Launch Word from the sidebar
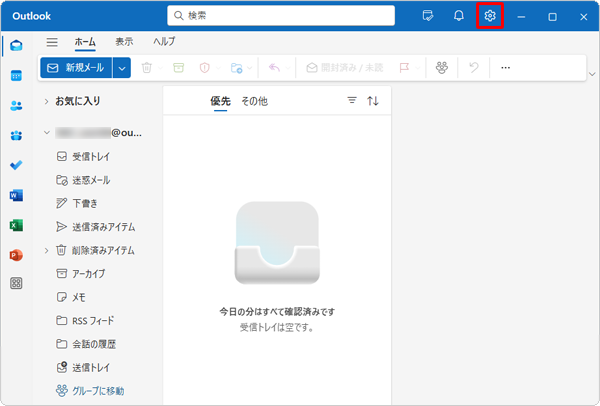600x406 pixels. [16, 195]
